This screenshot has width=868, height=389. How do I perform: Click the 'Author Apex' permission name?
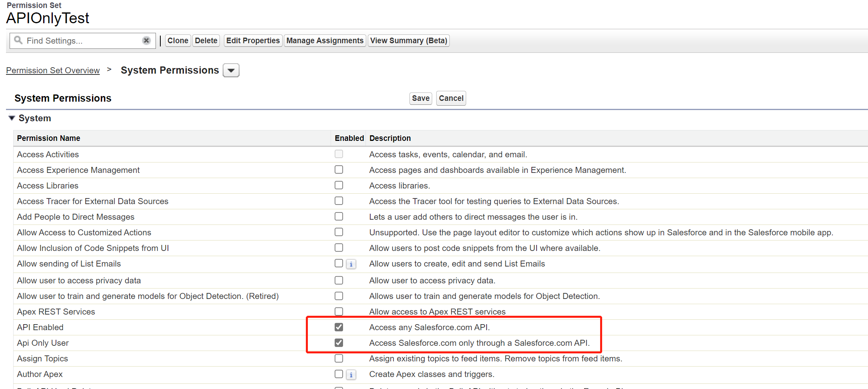click(x=40, y=374)
